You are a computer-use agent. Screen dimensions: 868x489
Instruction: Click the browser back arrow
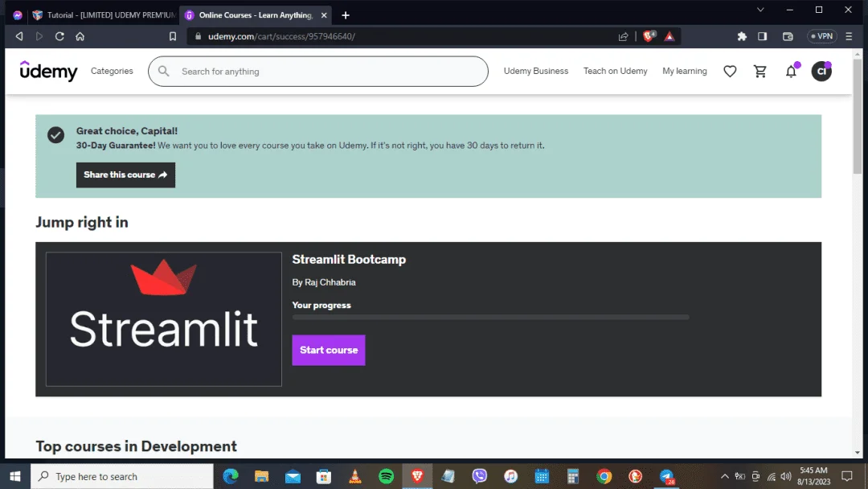[x=19, y=36]
